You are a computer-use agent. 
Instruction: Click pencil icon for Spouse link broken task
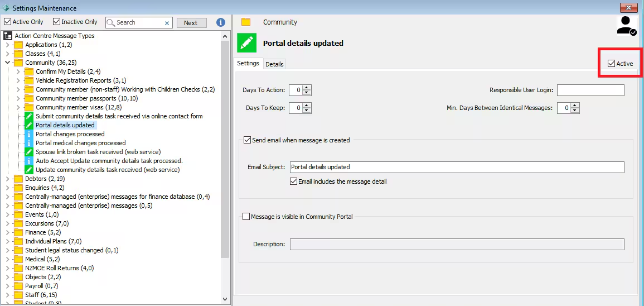pos(29,152)
